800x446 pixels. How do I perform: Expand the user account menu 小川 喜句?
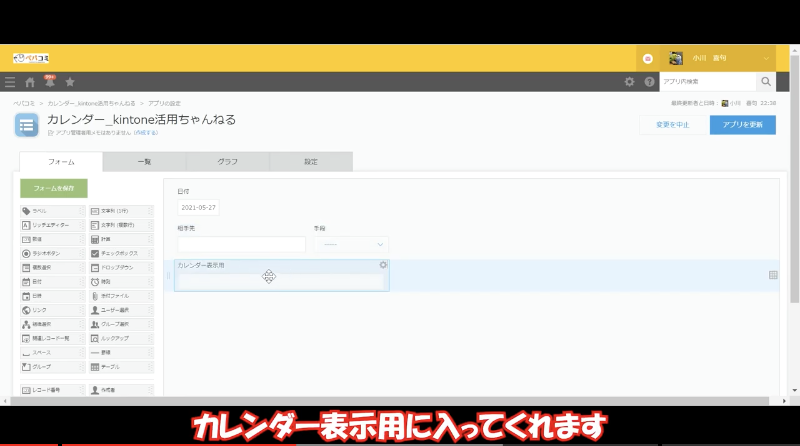coord(765,58)
